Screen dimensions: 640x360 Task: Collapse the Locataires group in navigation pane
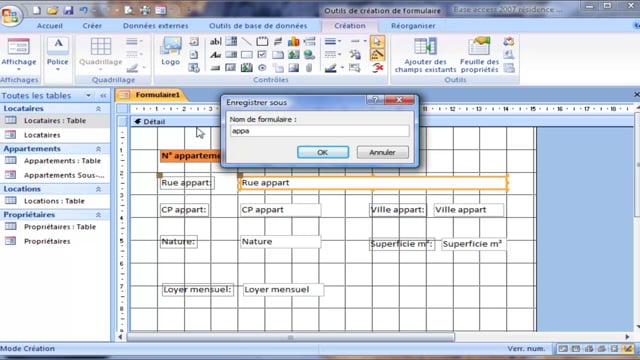click(98, 109)
